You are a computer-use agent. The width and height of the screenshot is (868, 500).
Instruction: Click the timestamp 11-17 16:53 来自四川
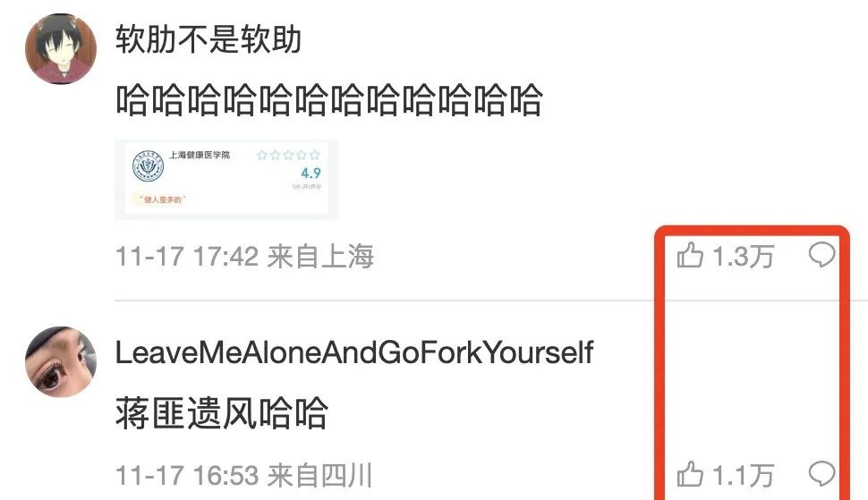tap(243, 476)
